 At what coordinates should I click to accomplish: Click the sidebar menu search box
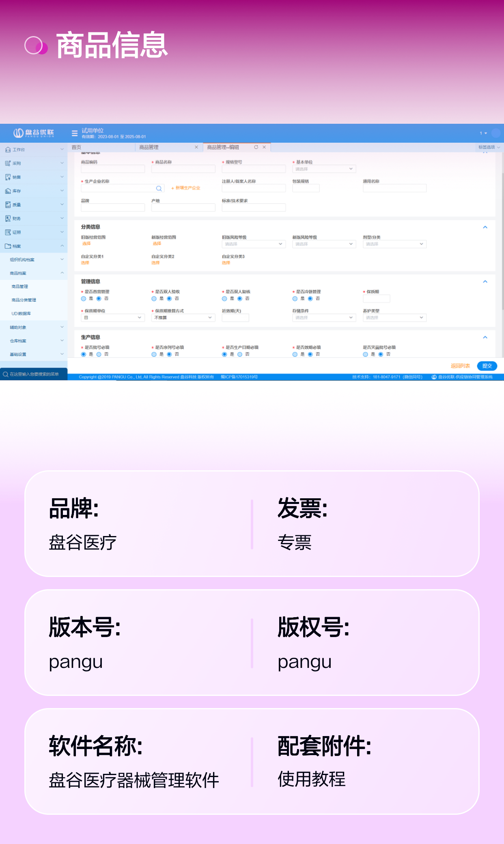click(x=34, y=374)
